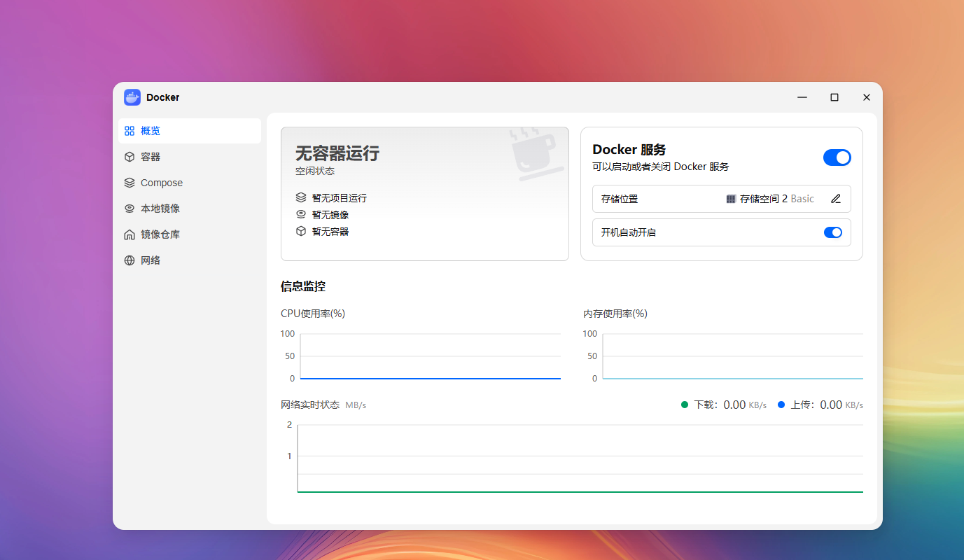Click the 开机自动开启 row label
This screenshot has width=964, height=560.
[629, 232]
